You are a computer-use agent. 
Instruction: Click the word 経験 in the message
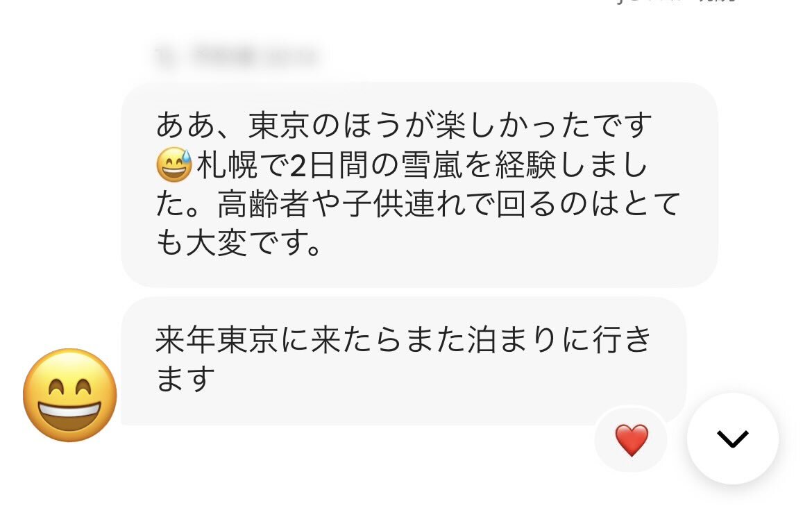coord(525,165)
